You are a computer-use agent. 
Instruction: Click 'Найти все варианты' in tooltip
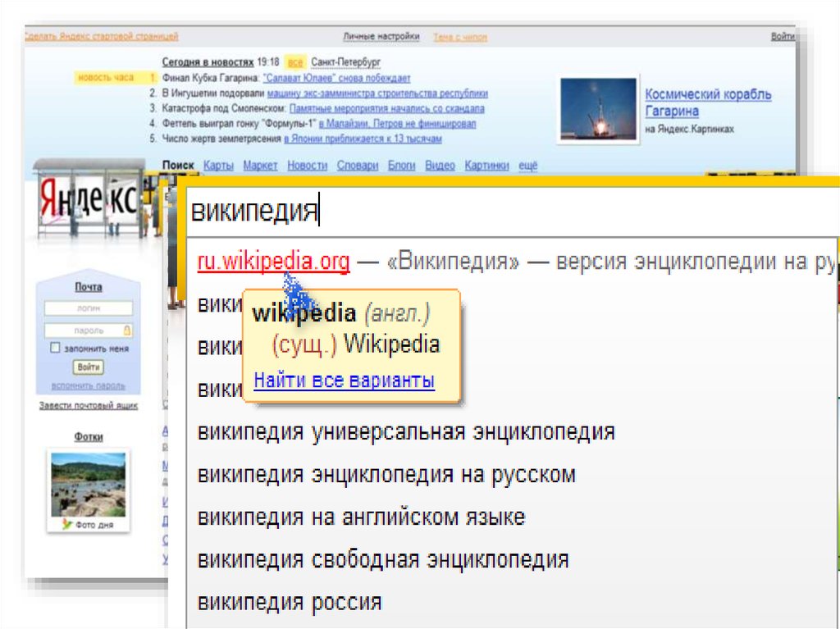click(344, 381)
